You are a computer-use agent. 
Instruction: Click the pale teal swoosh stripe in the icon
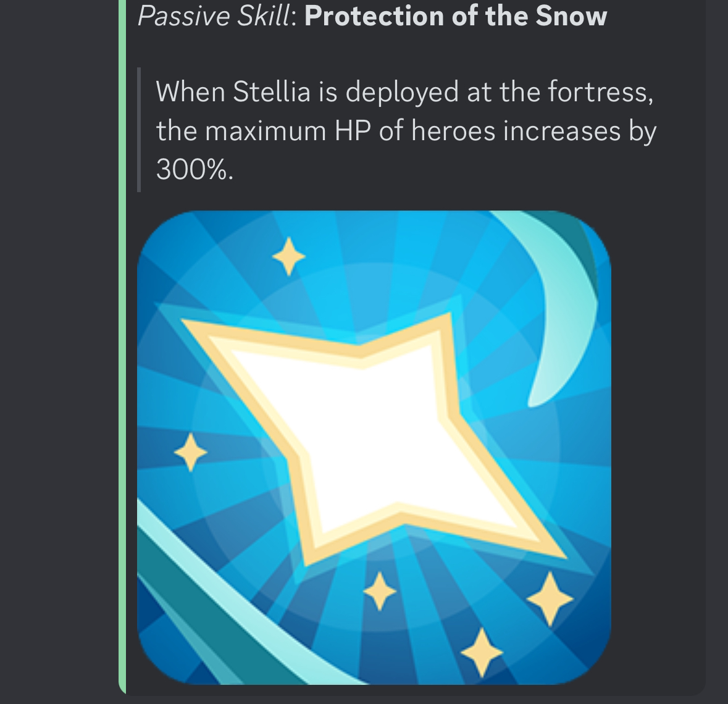241,599
